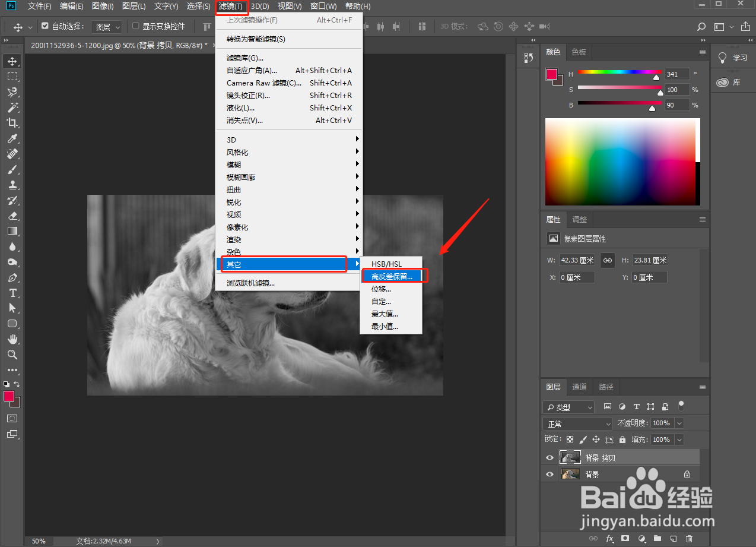Click 浏览联机滤镜 menu entry
The height and width of the screenshot is (547, 756).
coord(250,283)
